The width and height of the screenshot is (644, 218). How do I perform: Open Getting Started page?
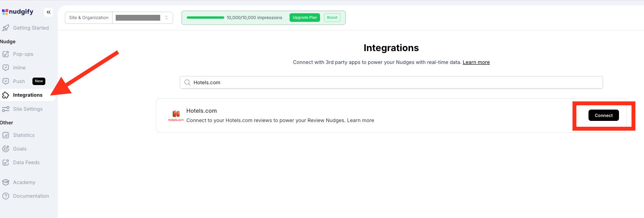click(31, 28)
